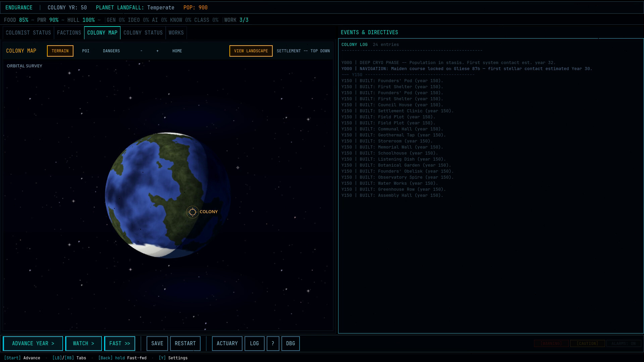Click the HULL 100% status readout
This screenshot has height=362, width=644.
click(81, 20)
